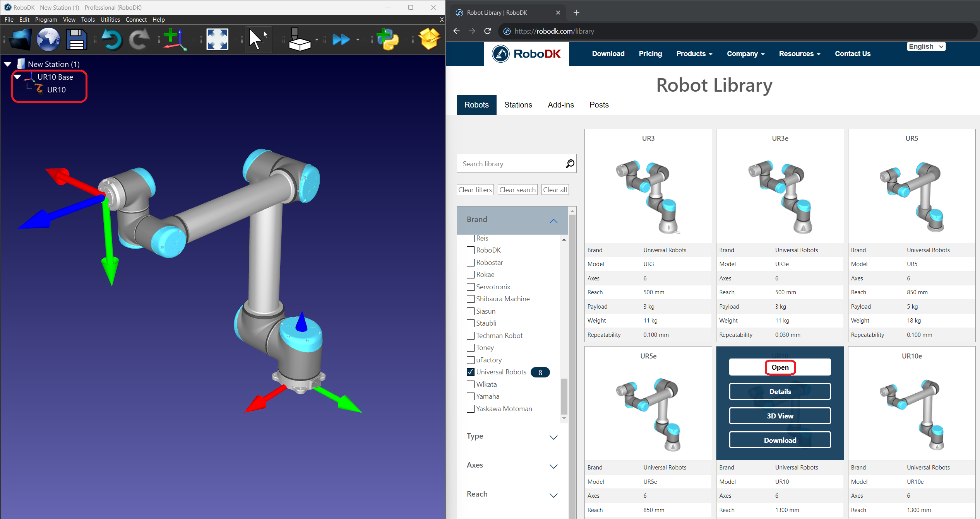980x519 pixels.
Task: Click the fast simulation double-arrow icon
Action: point(341,39)
